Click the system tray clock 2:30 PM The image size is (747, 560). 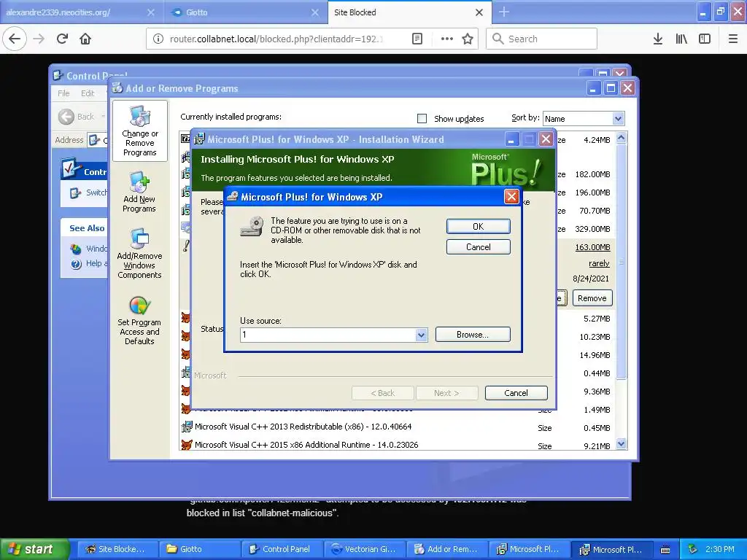[720, 549]
